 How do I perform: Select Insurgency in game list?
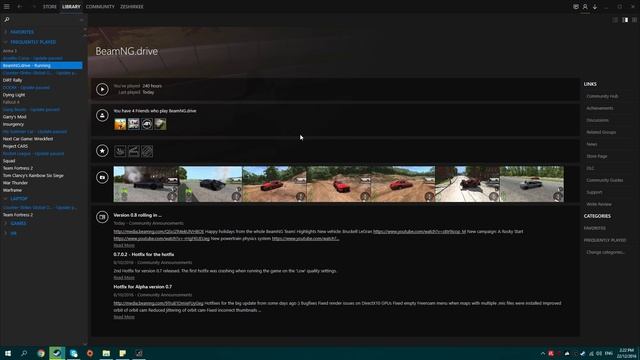(13, 124)
